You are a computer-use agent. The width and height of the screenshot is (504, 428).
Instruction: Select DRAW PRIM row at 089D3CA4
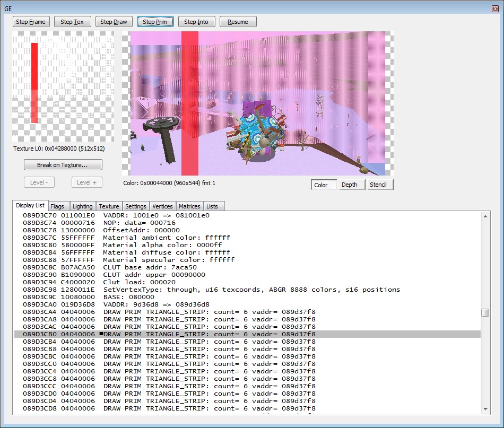pos(248,312)
